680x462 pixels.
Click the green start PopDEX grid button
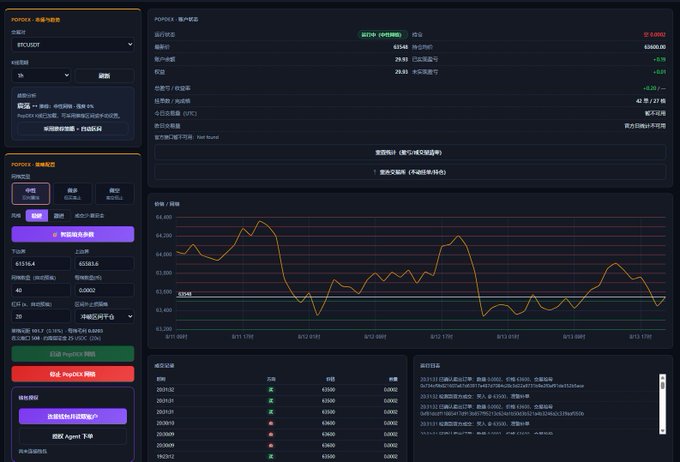point(72,354)
